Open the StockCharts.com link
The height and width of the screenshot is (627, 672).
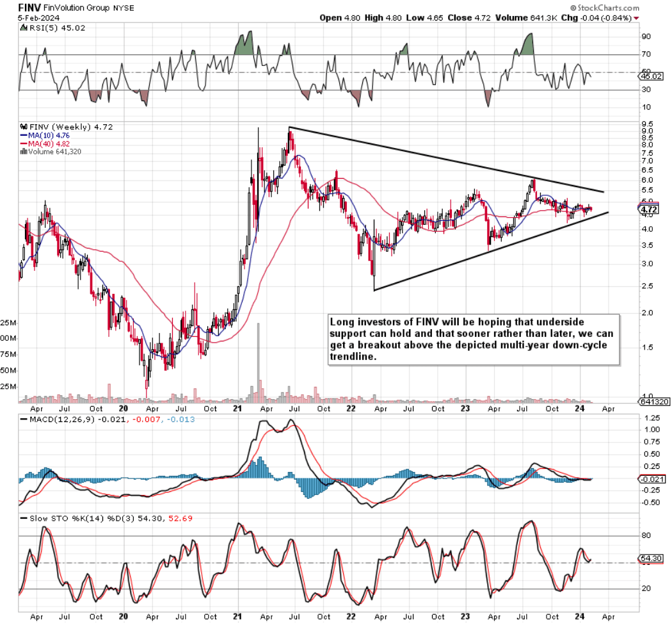tap(608, 6)
